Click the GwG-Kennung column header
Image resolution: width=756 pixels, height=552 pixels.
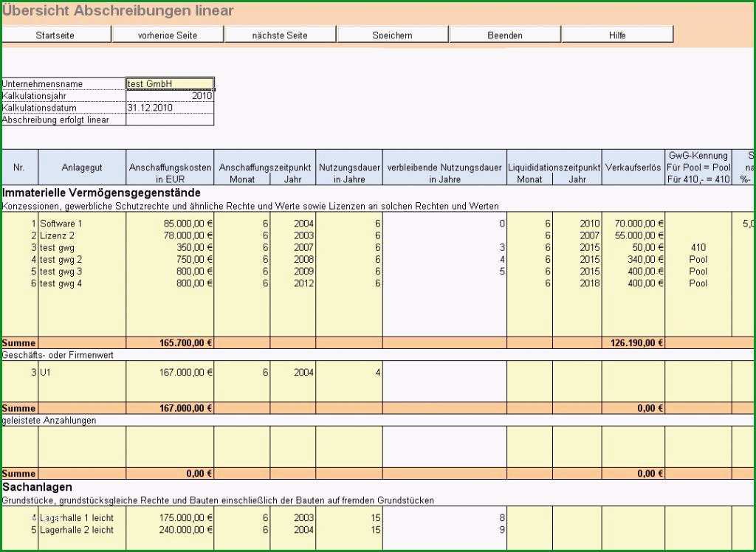click(x=698, y=168)
